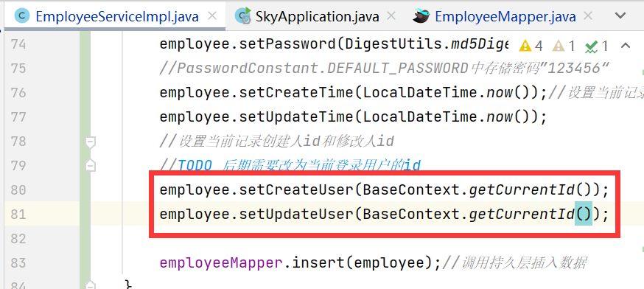Switch to the EmployeeMapper.java tab
644x289 pixels.
pyautogui.click(x=505, y=16)
